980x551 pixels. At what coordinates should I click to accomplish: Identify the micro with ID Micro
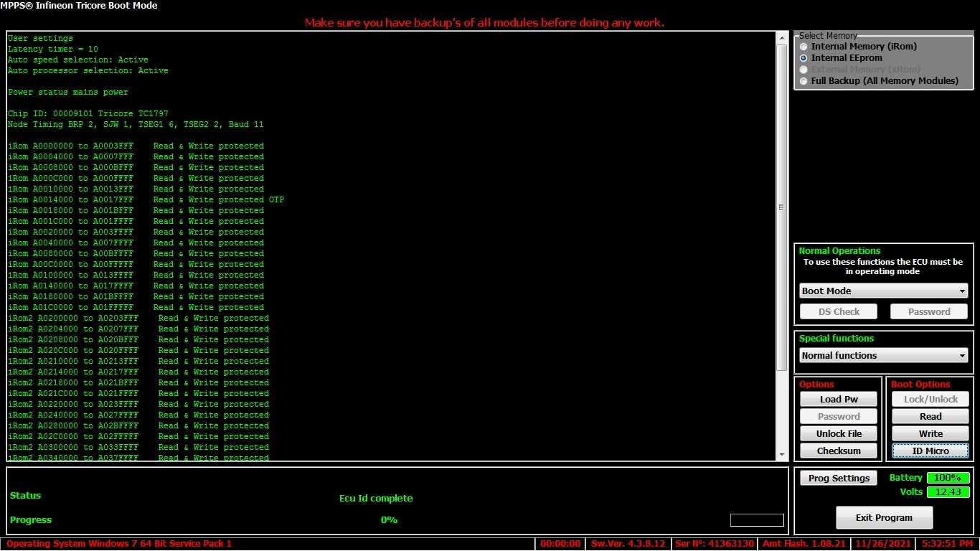930,451
